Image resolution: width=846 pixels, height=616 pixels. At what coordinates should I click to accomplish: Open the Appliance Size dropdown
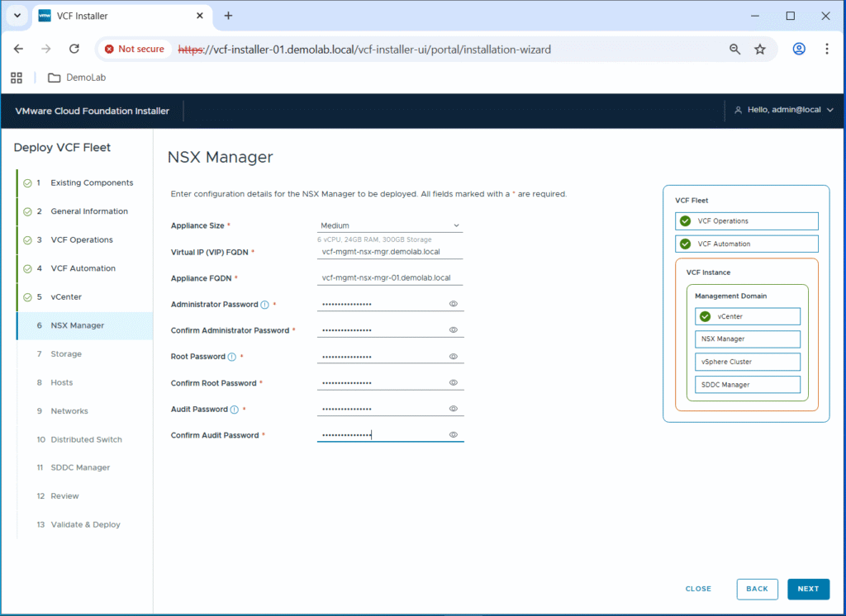(x=390, y=225)
